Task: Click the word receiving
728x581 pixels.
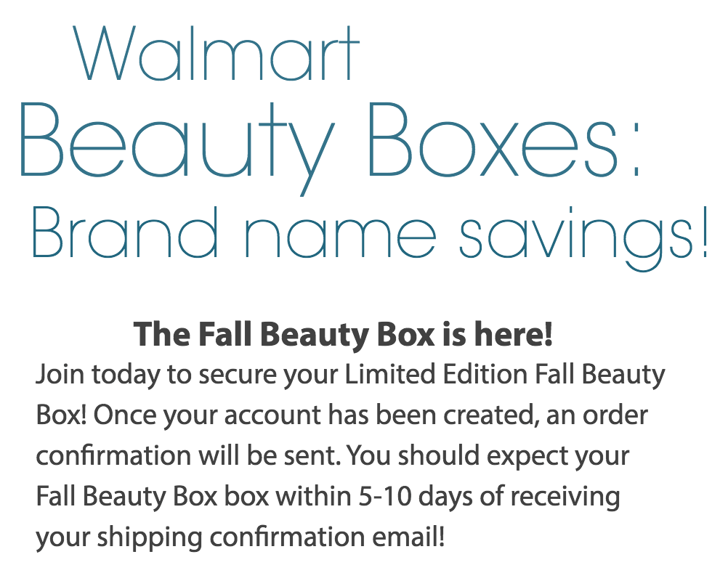Action: [x=565, y=498]
